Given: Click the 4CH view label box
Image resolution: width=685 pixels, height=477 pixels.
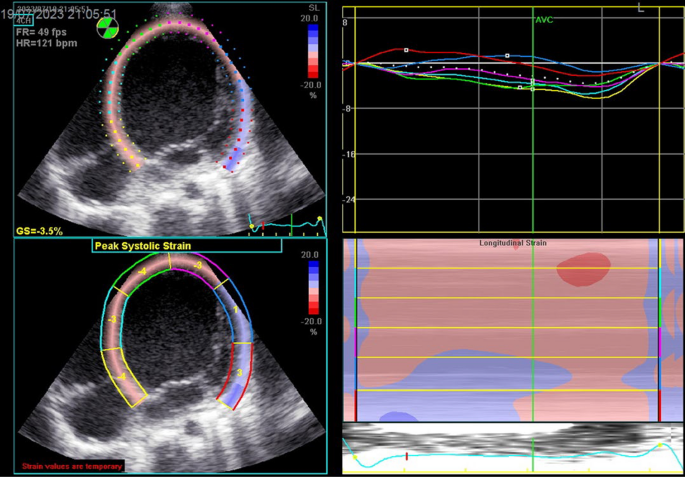Looking at the screenshot, I should [24, 20].
